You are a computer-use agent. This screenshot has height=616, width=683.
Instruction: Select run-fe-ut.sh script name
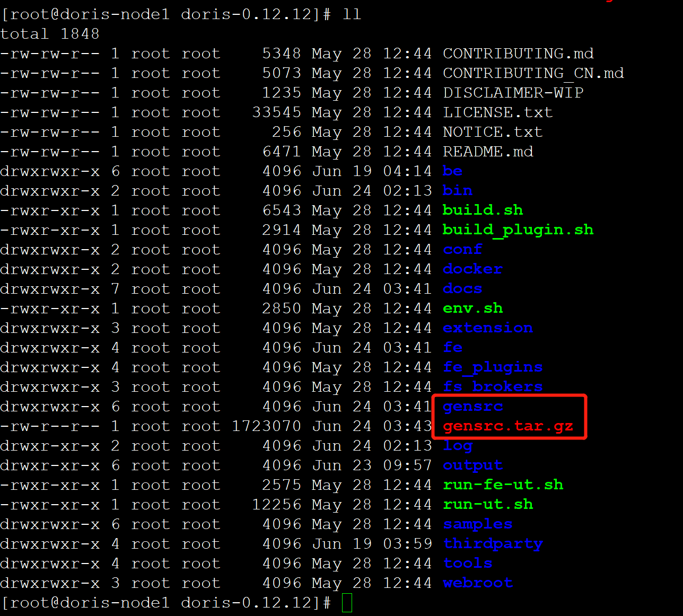pos(503,485)
